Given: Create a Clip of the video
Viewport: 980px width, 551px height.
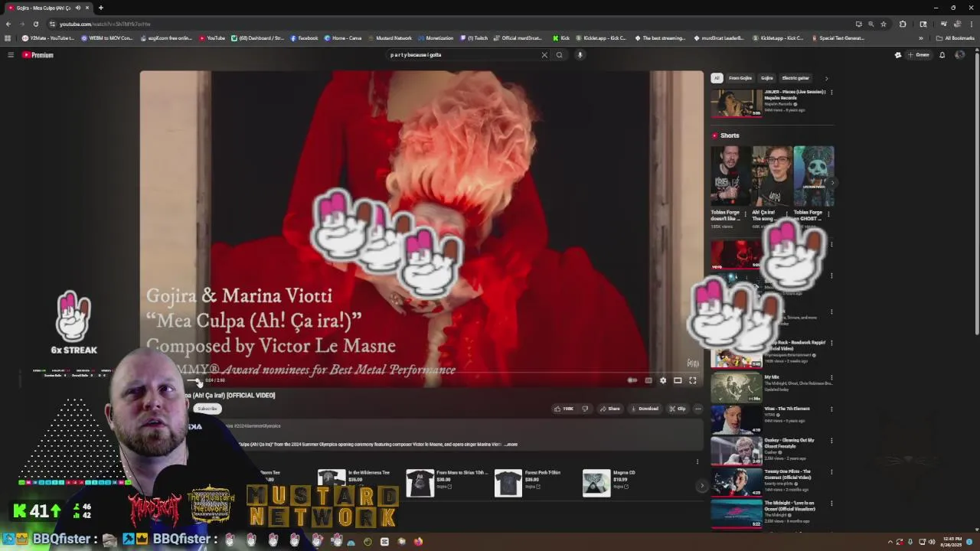Looking at the screenshot, I should 677,409.
